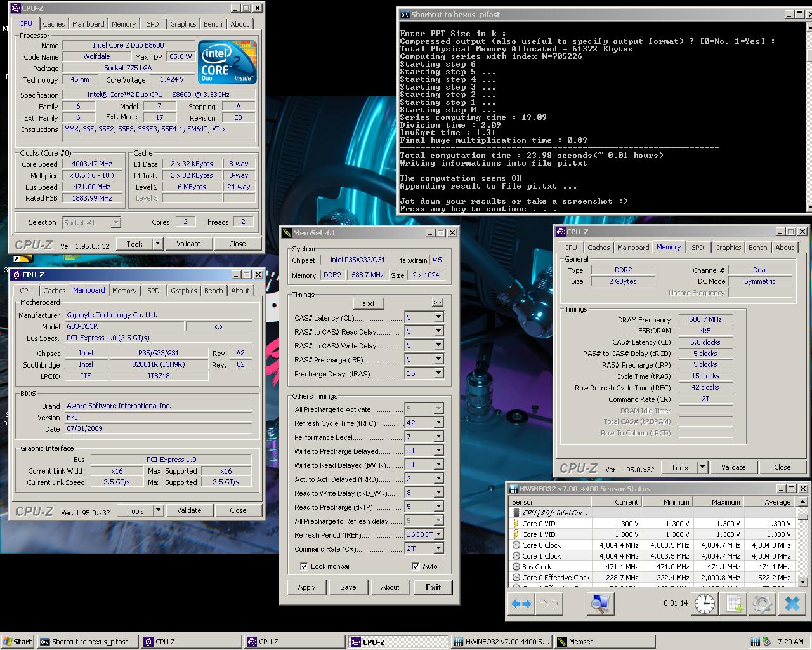Click Close in CPU-Z Mainboard window

click(238, 510)
